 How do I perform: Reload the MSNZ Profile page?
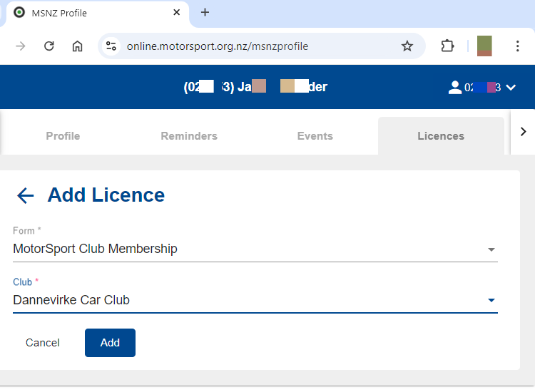(x=49, y=46)
